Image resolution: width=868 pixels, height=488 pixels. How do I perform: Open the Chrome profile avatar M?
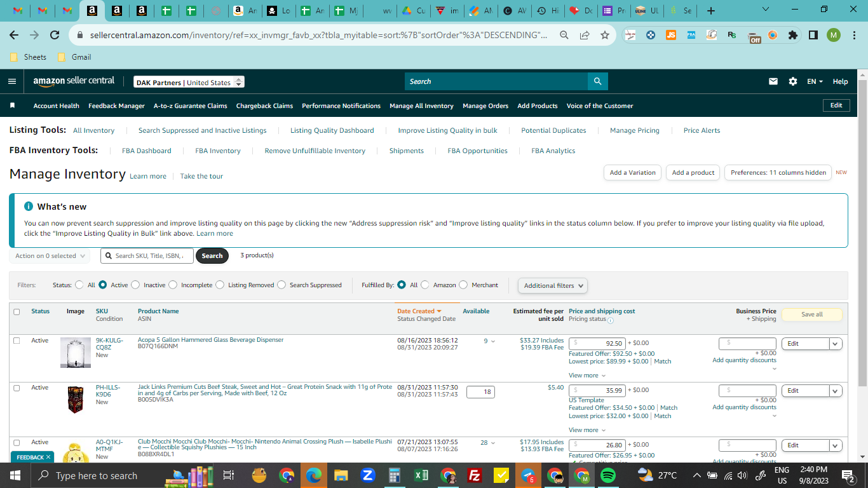834,36
